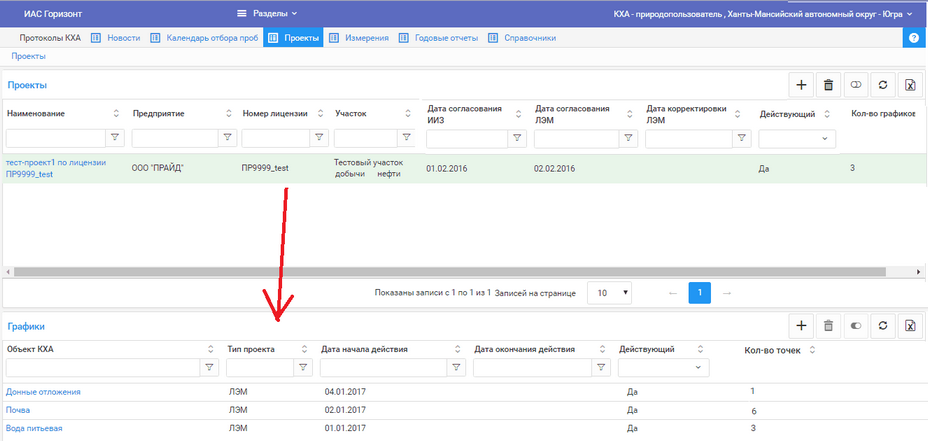Open Действующий filter dropdown in Проекты
Viewport: 928px width, 441px height.
[797, 138]
